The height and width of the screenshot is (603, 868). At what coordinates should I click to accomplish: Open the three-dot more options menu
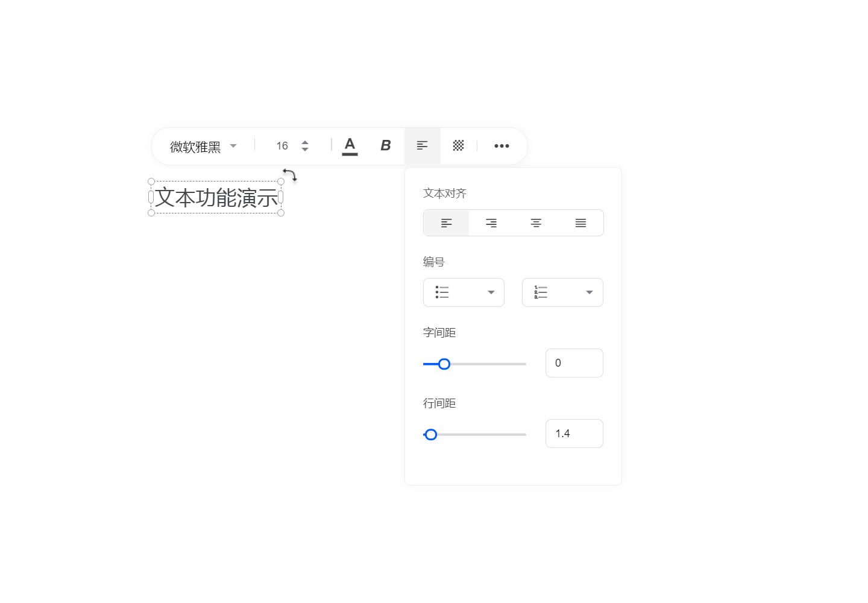tap(502, 146)
